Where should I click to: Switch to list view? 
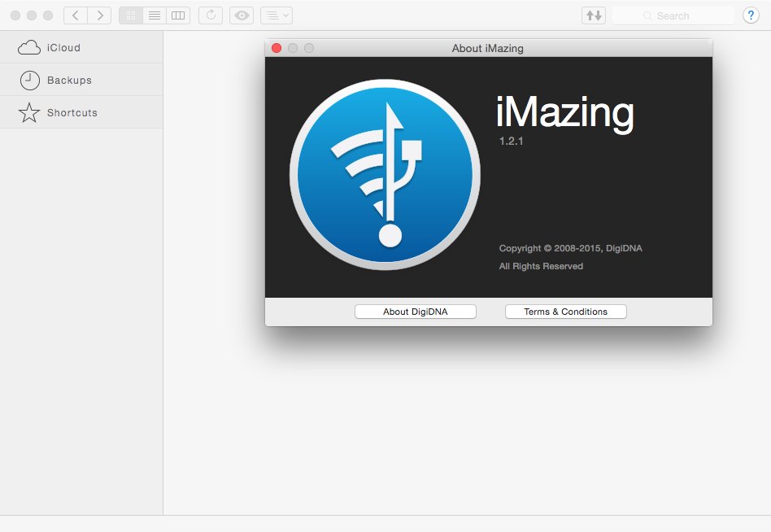[155, 15]
